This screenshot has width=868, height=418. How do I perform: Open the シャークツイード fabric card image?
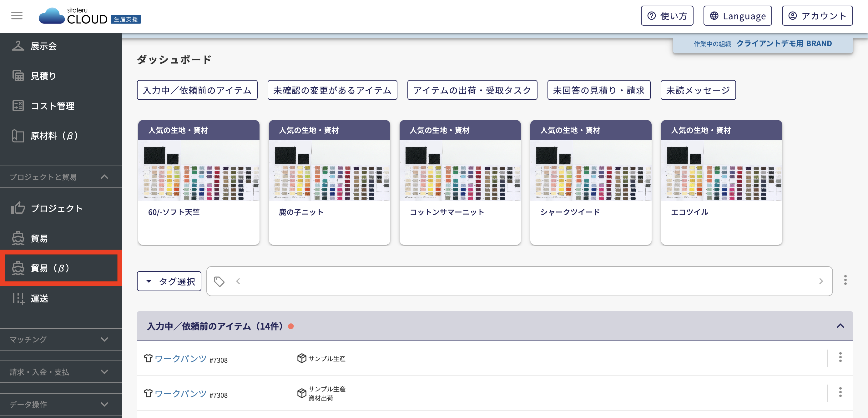(x=591, y=170)
